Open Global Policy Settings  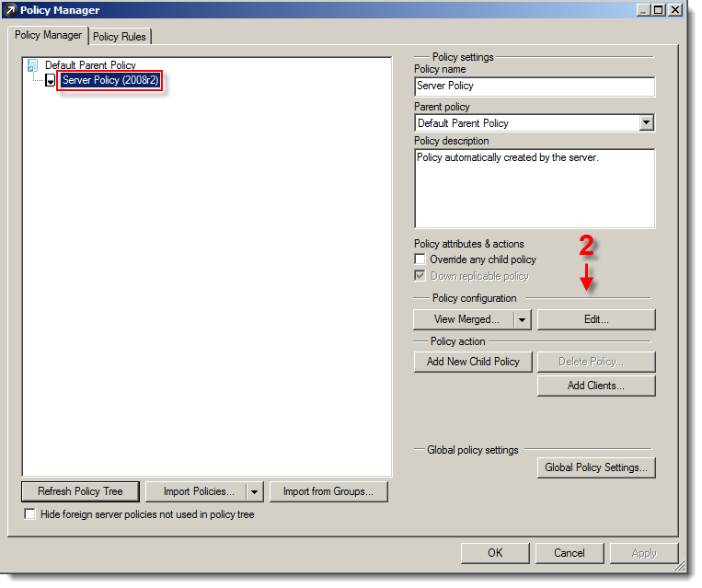596,467
